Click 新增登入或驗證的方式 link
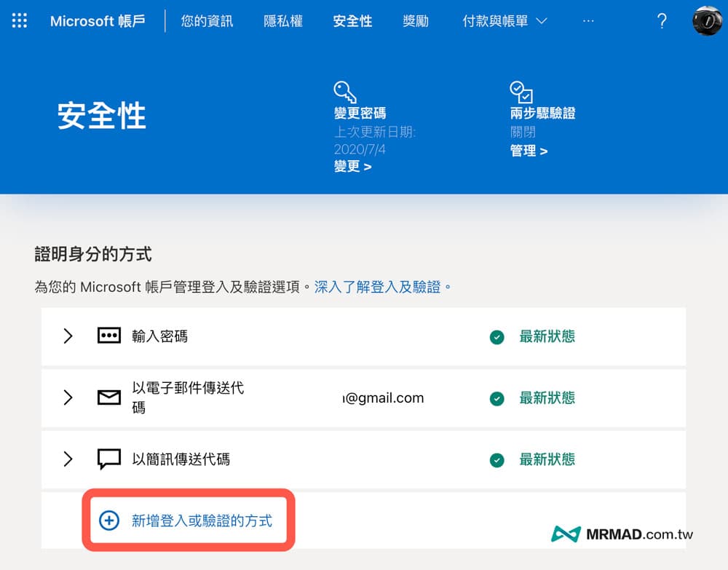Viewport: 728px width, 570px height. click(x=202, y=520)
